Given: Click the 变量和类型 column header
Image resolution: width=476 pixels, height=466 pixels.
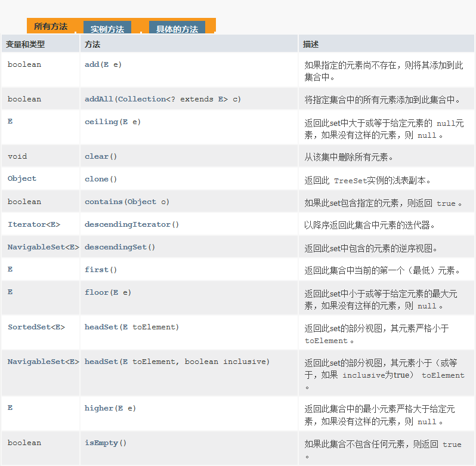Looking at the screenshot, I should click(25, 44).
